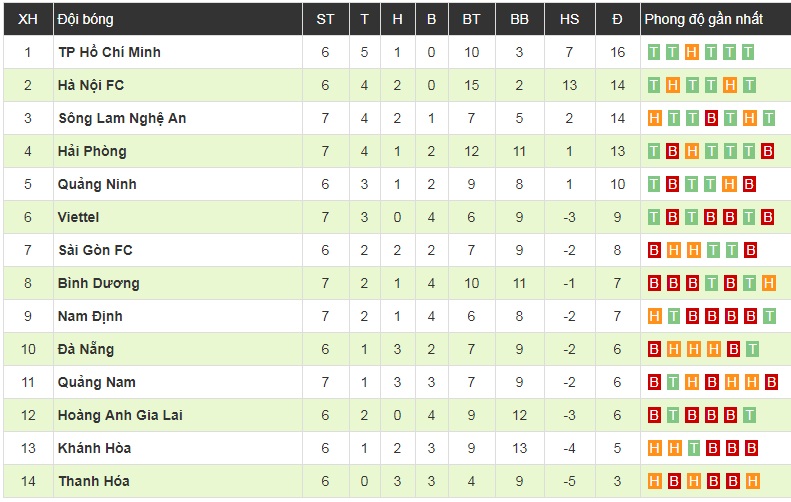This screenshot has width=791, height=502.
Task: Go to Hoàng Anh Gia Lai team page
Action: pos(120,415)
